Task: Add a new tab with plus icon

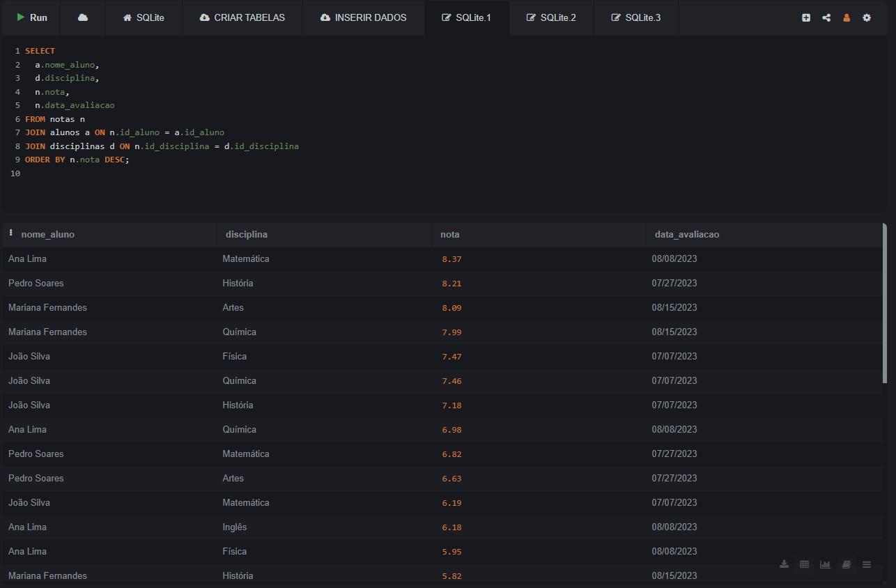Action: click(806, 18)
